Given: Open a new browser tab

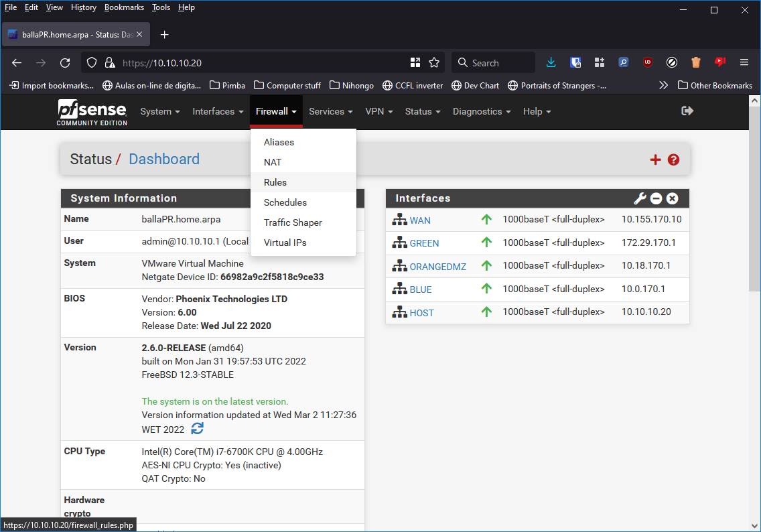Looking at the screenshot, I should click(x=165, y=34).
